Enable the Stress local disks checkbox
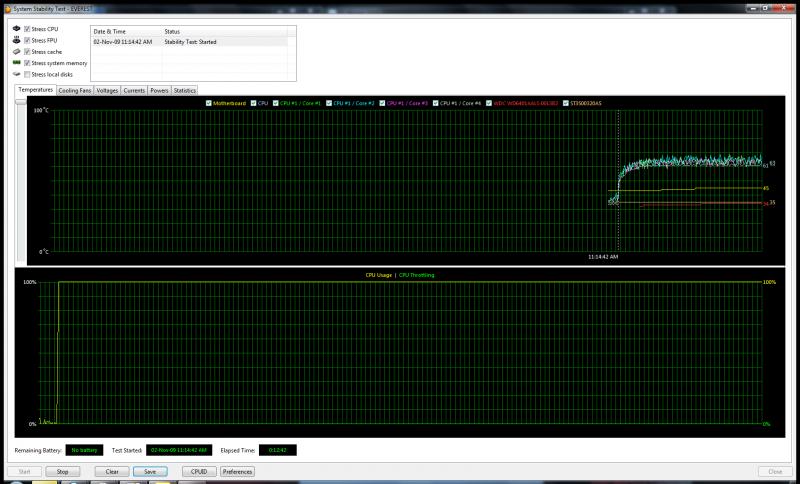 pyautogui.click(x=27, y=74)
